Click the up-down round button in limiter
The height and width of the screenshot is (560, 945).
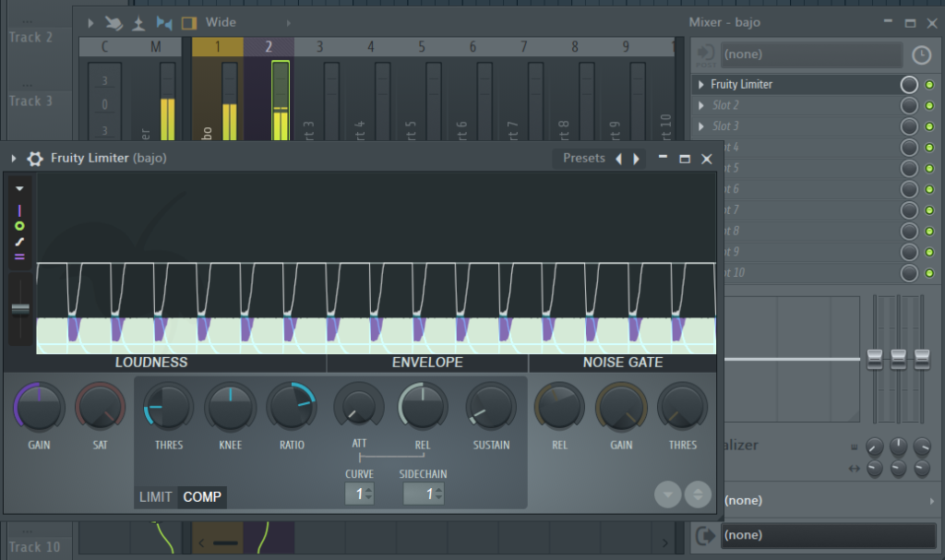698,494
